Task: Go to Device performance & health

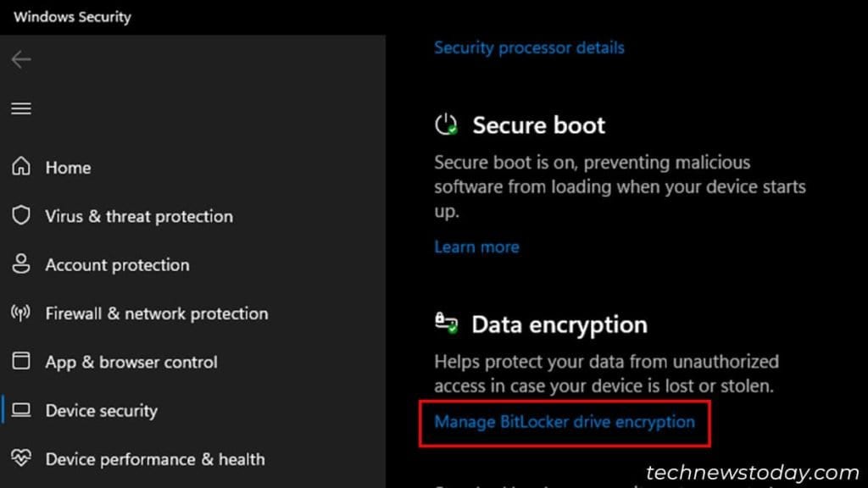Action: [154, 458]
